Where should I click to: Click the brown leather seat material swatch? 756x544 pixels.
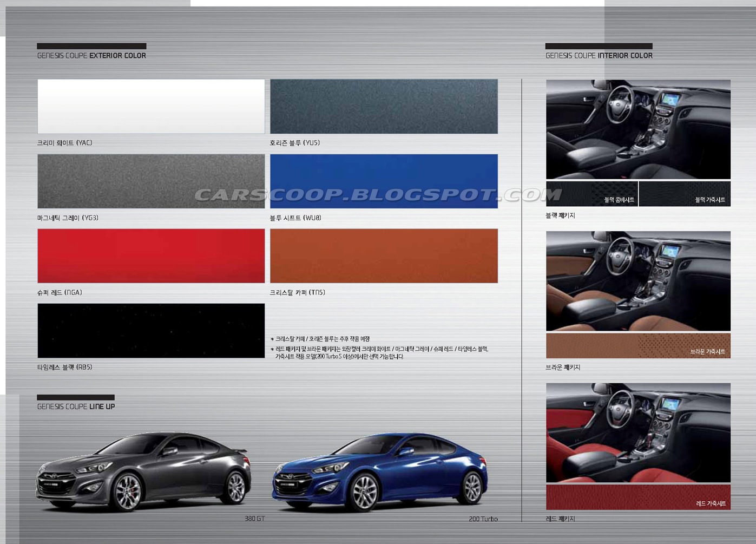[638, 346]
